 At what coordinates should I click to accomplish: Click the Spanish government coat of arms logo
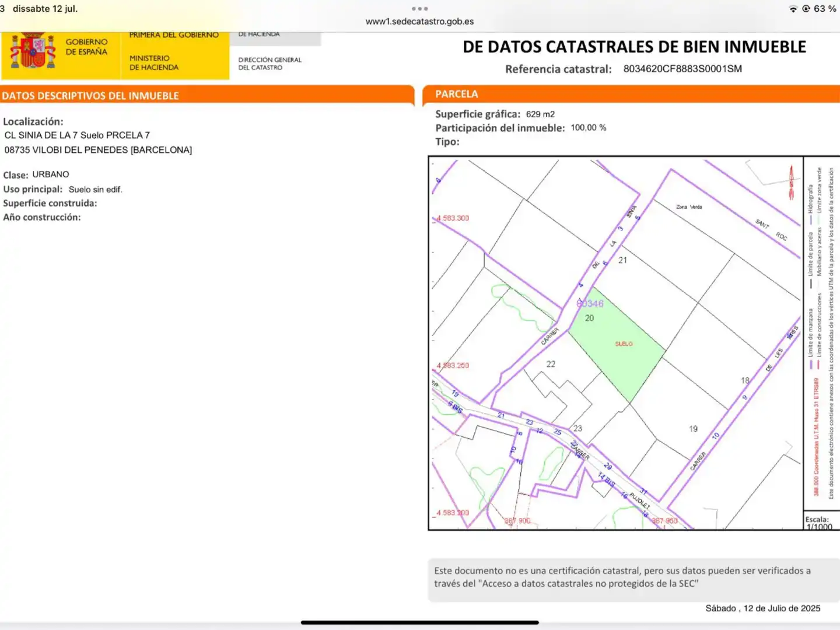33,51
